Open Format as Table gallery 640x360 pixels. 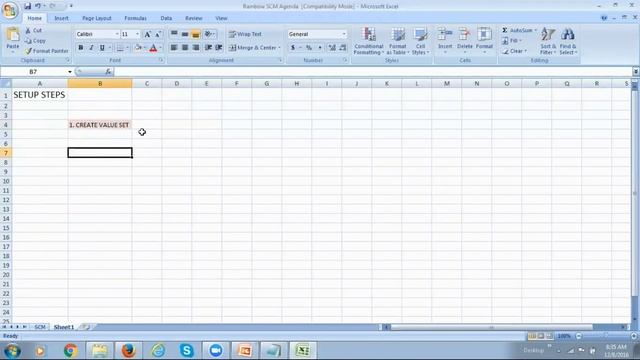[x=398, y=41]
